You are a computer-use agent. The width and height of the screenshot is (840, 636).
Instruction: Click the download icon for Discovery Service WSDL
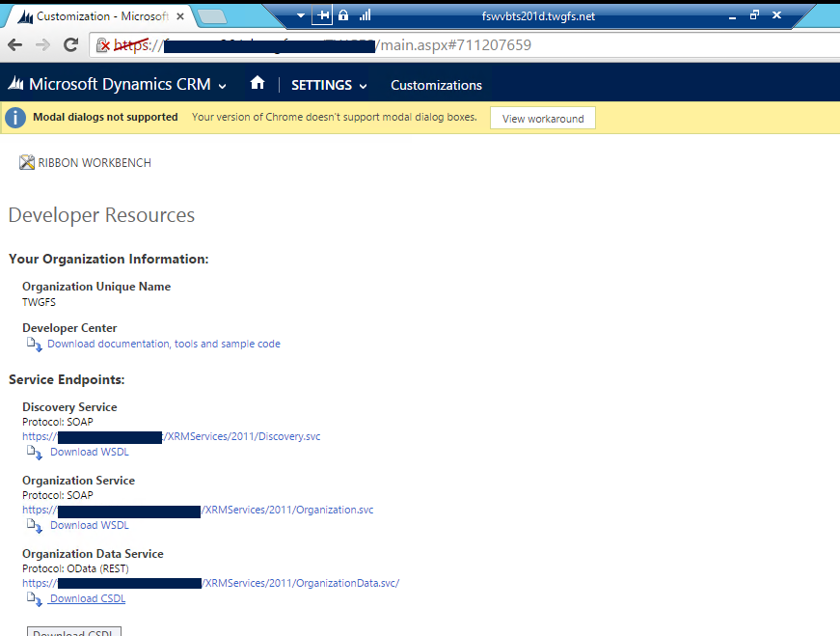(x=35, y=453)
